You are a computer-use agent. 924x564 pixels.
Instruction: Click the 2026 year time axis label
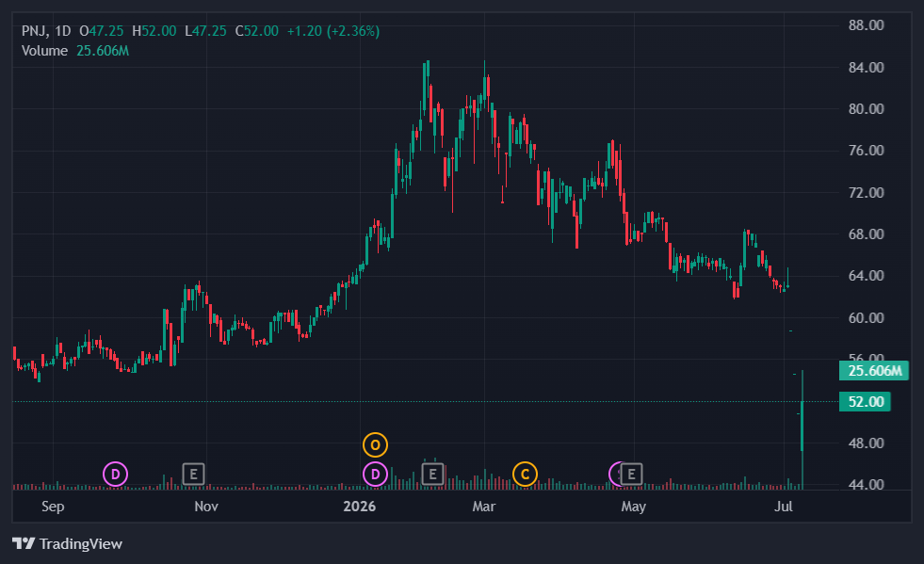(x=360, y=507)
